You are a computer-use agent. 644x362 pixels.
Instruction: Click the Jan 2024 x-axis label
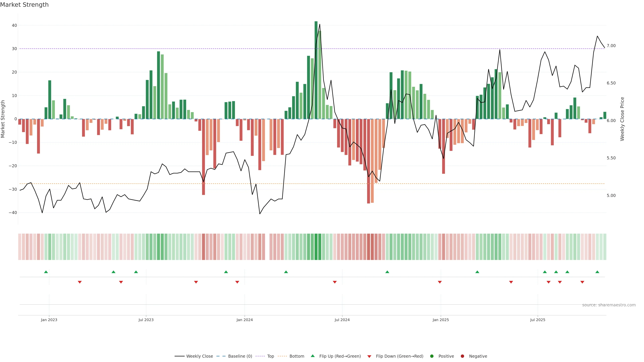click(245, 320)
